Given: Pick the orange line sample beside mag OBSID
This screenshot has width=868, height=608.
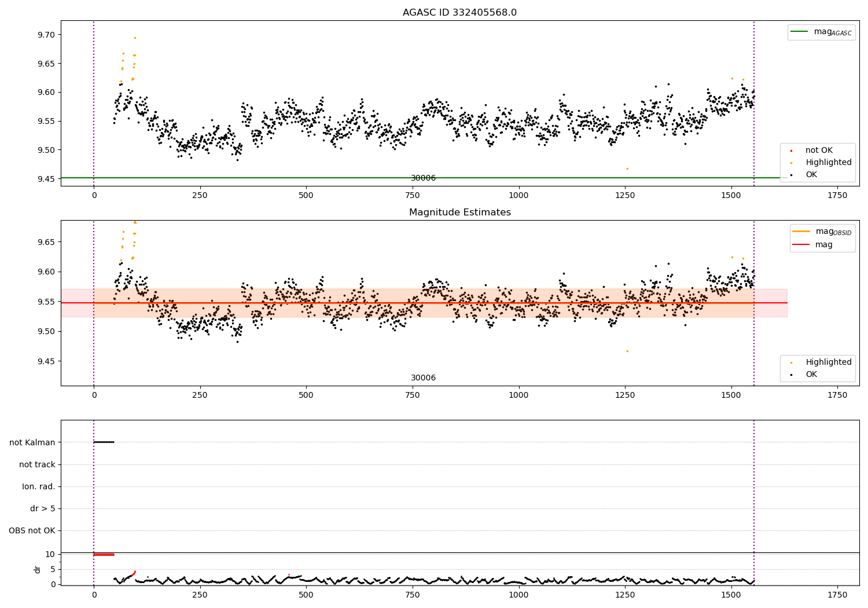Looking at the screenshot, I should point(801,232).
